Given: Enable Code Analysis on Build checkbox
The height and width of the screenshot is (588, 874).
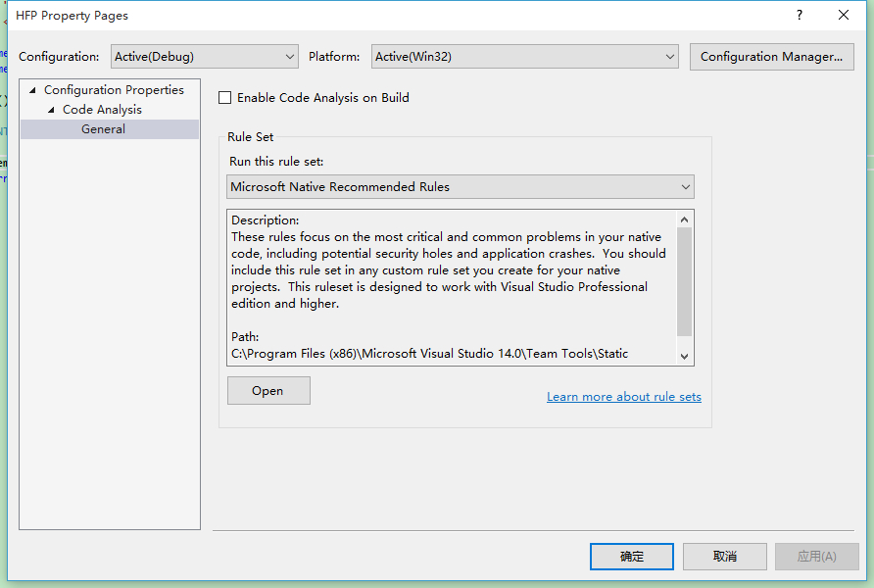Looking at the screenshot, I should [225, 98].
